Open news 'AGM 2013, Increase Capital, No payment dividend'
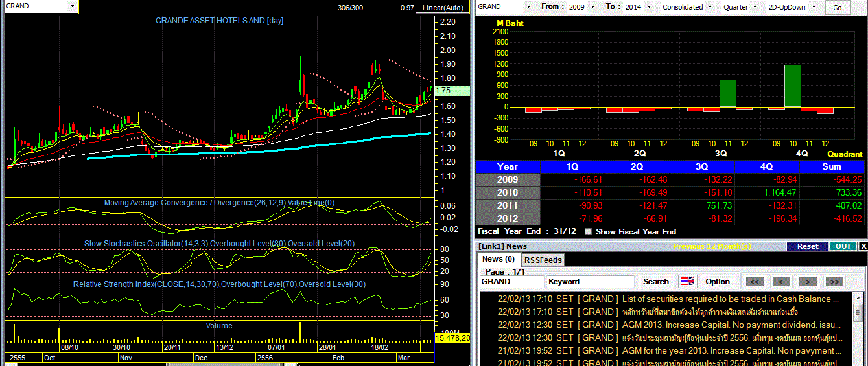 tap(731, 325)
